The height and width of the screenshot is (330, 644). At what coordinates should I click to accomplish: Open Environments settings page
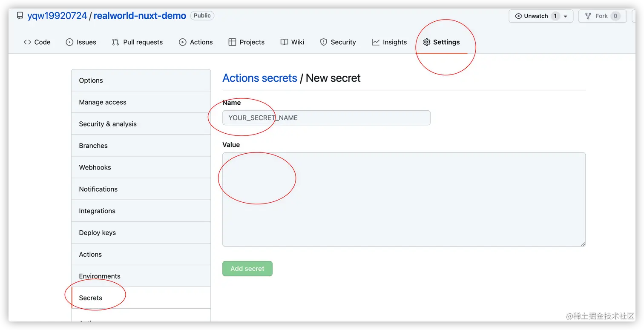coord(141,276)
